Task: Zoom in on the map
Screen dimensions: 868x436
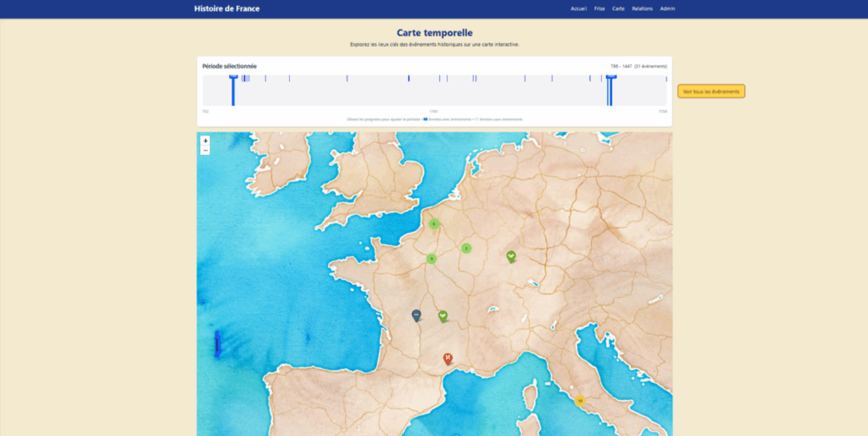Action: tap(205, 141)
